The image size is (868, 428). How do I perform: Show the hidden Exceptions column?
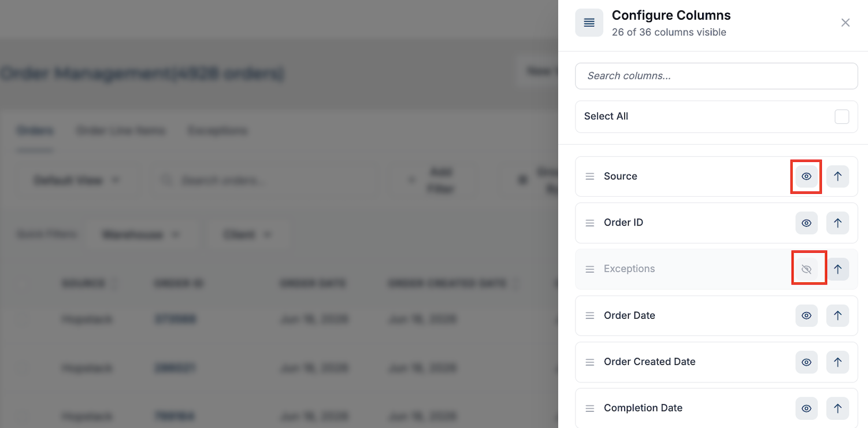807,269
